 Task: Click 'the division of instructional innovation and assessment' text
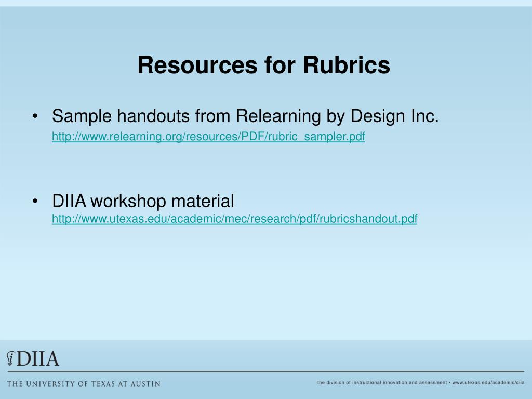pyautogui.click(x=382, y=383)
